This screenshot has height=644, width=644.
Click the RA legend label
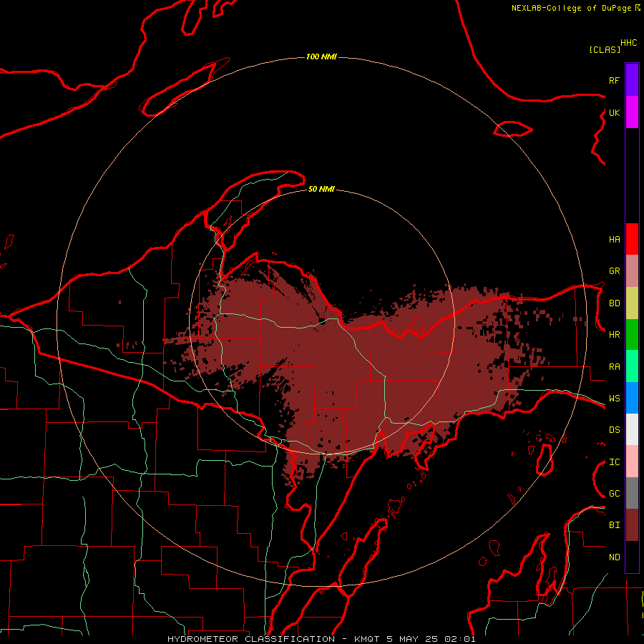pyautogui.click(x=614, y=367)
